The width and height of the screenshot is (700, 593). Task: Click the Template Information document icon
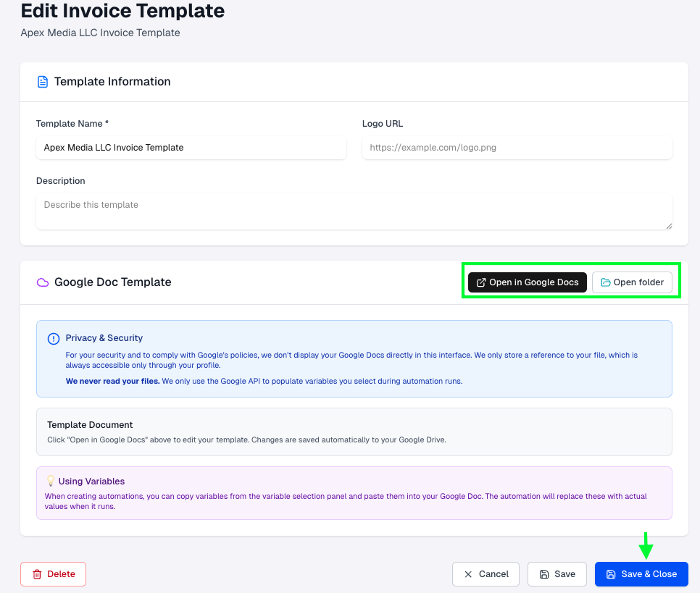coord(43,82)
